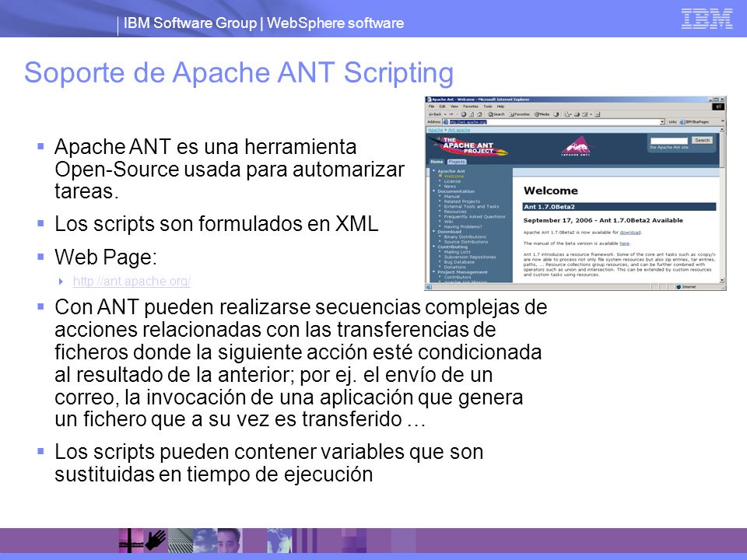Click The Apache Ant Project logo
The height and width of the screenshot is (560, 747).
pos(468,145)
